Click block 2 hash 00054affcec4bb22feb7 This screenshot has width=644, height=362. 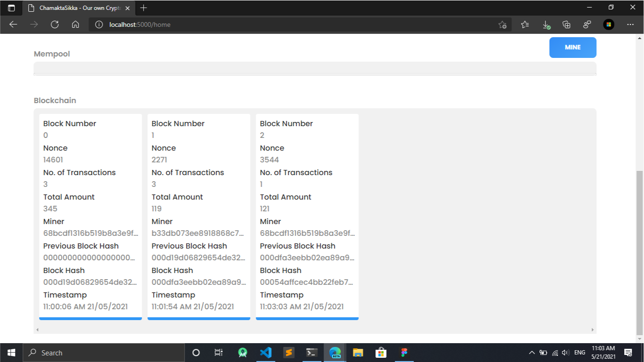coord(307,282)
